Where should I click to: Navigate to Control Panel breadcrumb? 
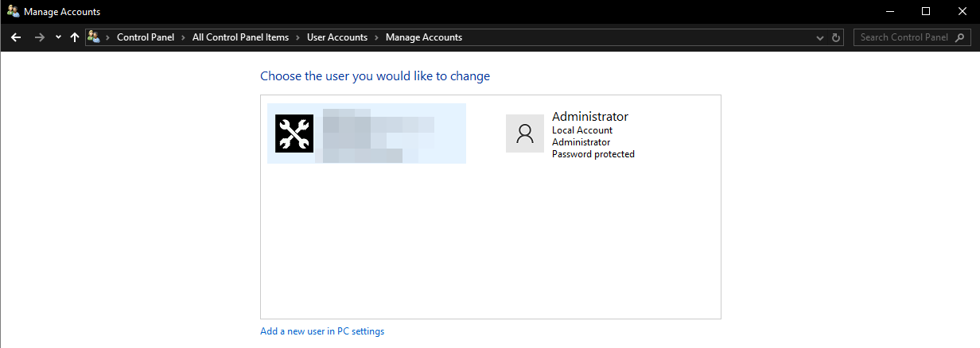[146, 37]
